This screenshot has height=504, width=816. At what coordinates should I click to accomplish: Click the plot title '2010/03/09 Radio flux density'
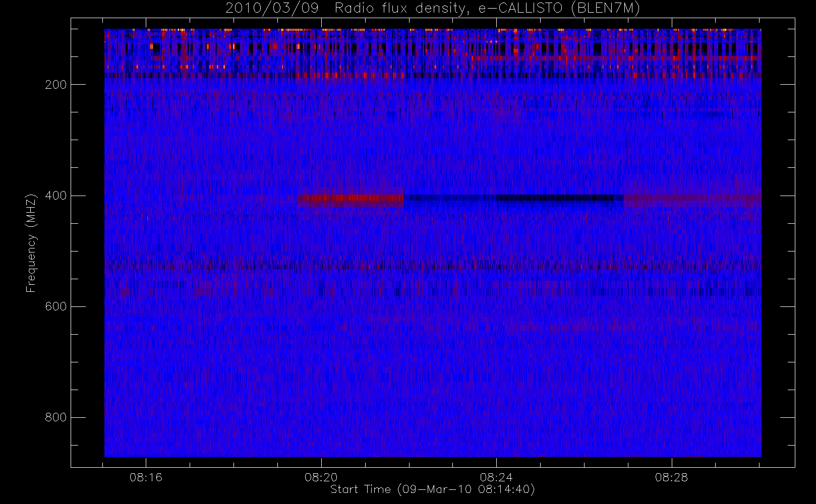click(x=433, y=8)
